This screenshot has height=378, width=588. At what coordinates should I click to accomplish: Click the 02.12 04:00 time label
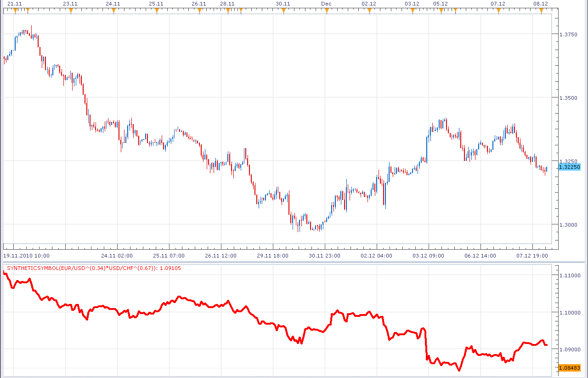(x=377, y=255)
